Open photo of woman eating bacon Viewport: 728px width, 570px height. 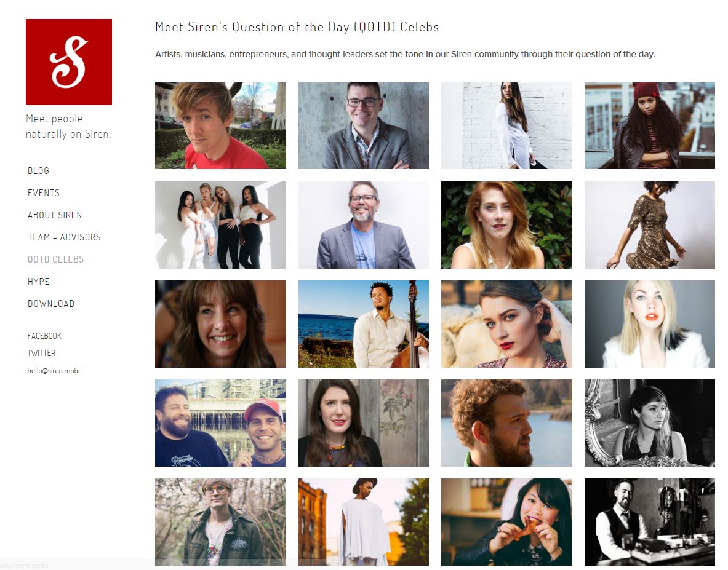tap(506, 522)
